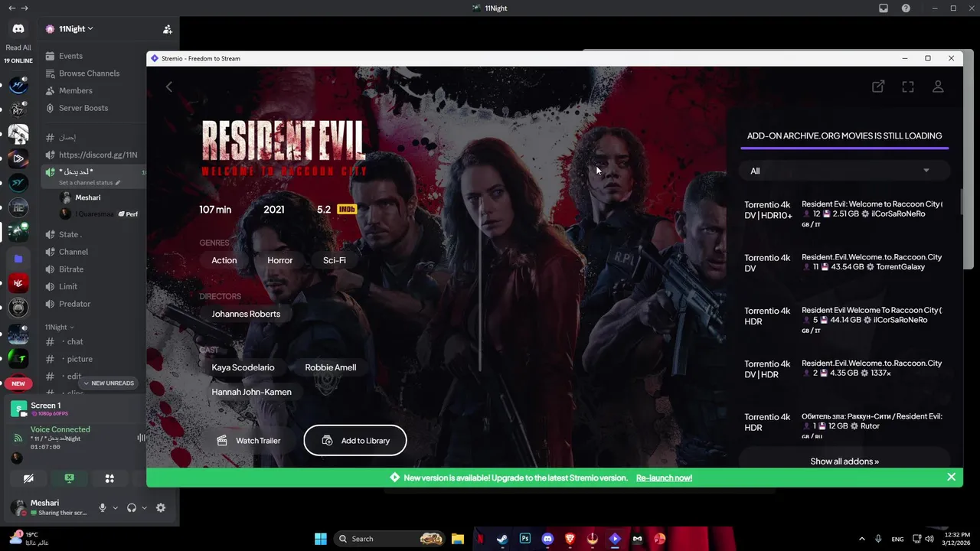Select Torrentio 4k HDR 44.14 GB stream

pyautogui.click(x=844, y=316)
